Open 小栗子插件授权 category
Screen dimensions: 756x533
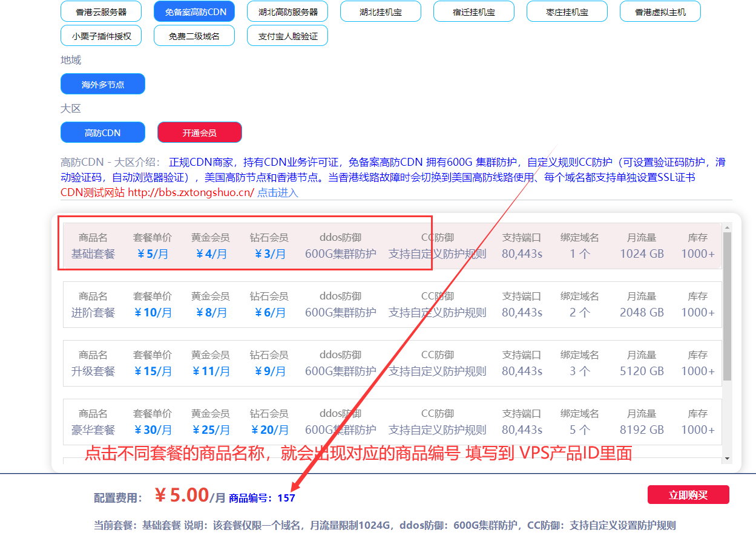101,36
